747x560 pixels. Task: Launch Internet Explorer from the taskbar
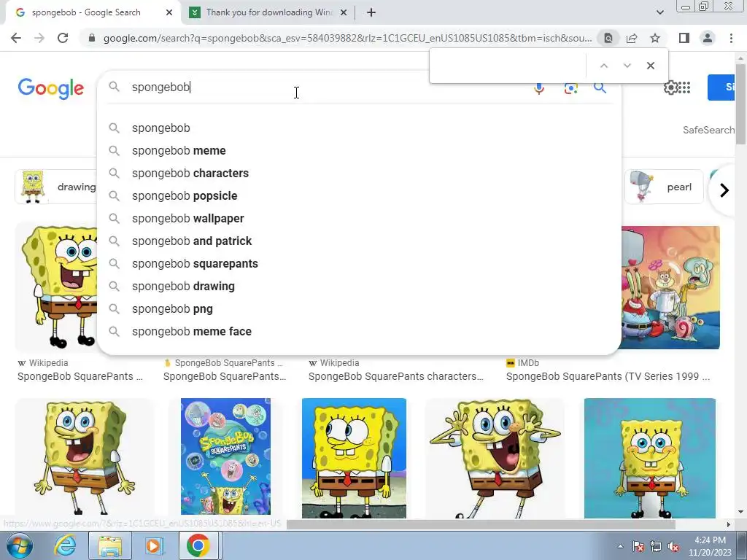point(65,545)
